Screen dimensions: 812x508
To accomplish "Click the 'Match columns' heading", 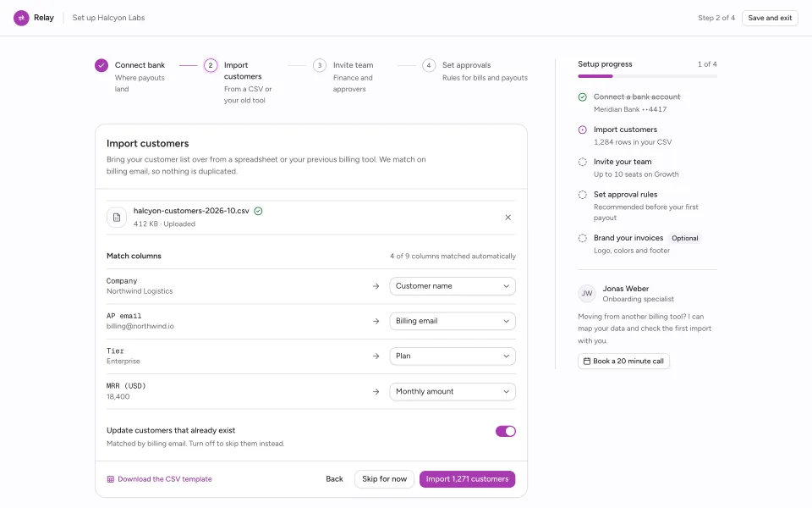I will [x=134, y=256].
